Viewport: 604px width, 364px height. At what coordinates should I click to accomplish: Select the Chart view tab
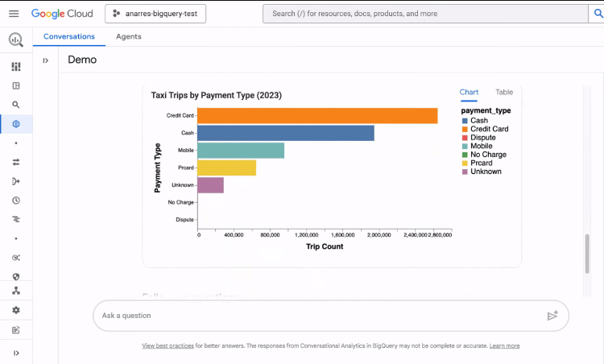click(x=469, y=93)
